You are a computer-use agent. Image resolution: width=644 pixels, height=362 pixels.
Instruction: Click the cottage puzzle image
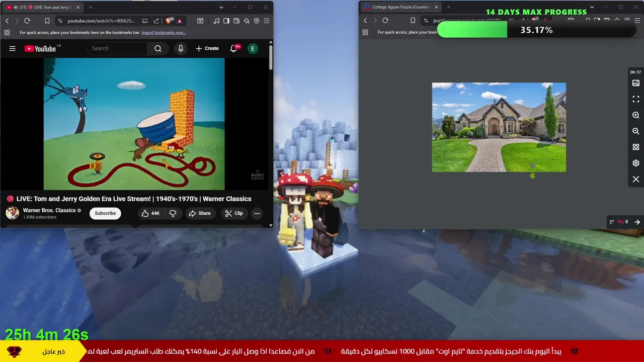point(499,127)
